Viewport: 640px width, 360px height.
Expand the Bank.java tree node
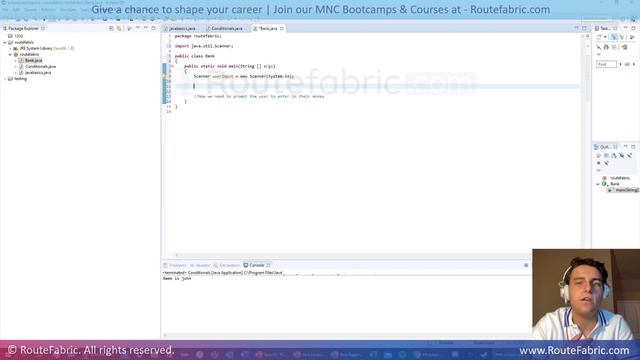click(x=16, y=60)
